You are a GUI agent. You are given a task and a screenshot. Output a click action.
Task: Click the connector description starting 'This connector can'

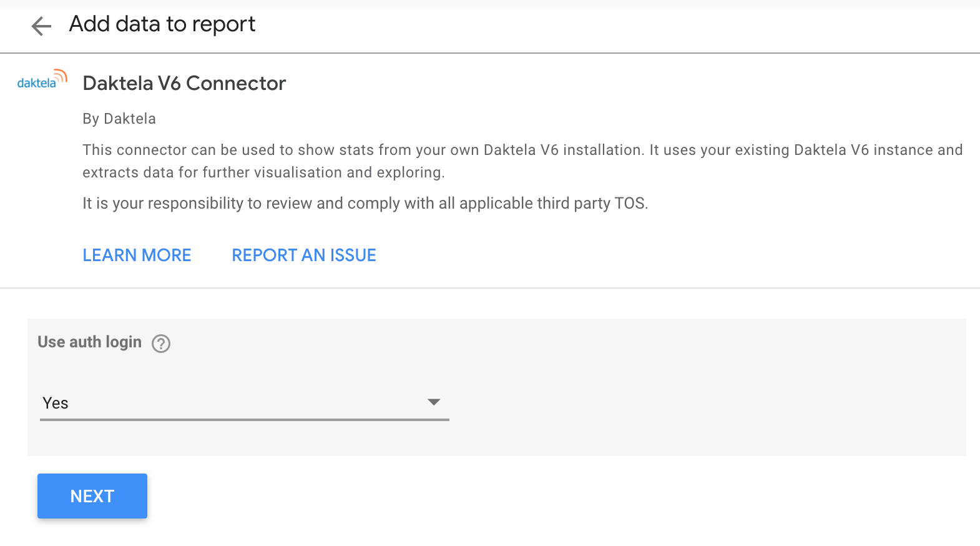coord(522,161)
